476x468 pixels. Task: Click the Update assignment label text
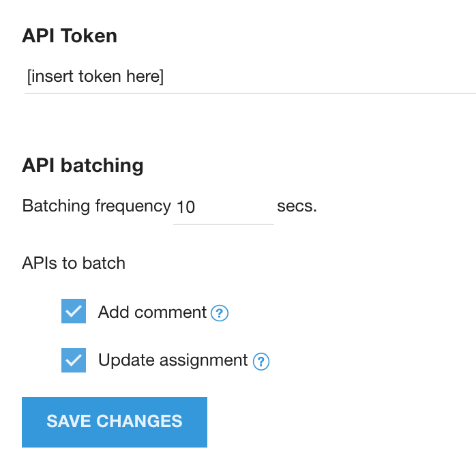click(173, 360)
